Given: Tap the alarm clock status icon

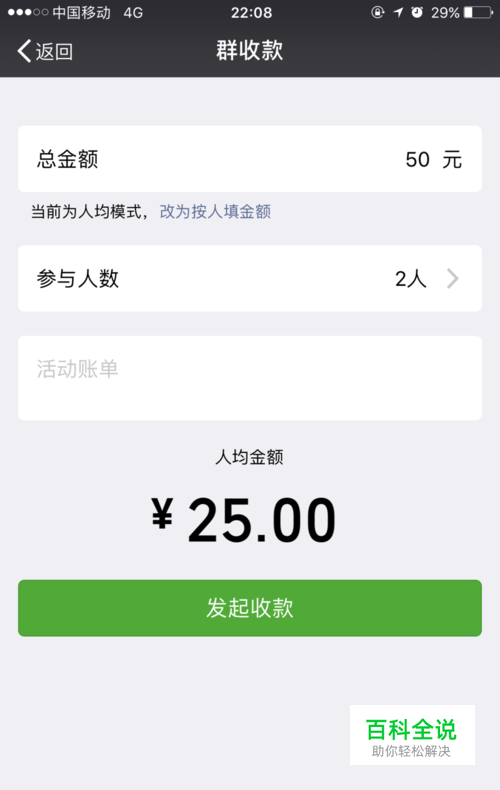Looking at the screenshot, I should point(417,12).
